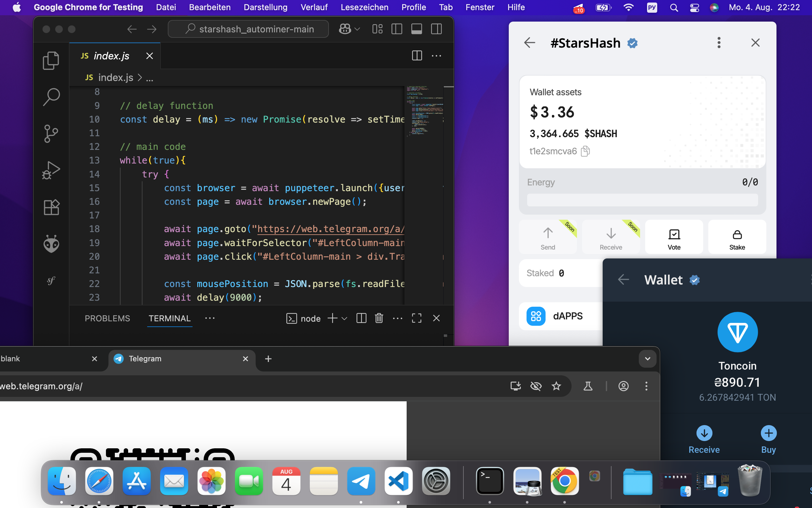Switch to the PROBLEMS panel tab
The height and width of the screenshot is (508, 812).
(107, 318)
